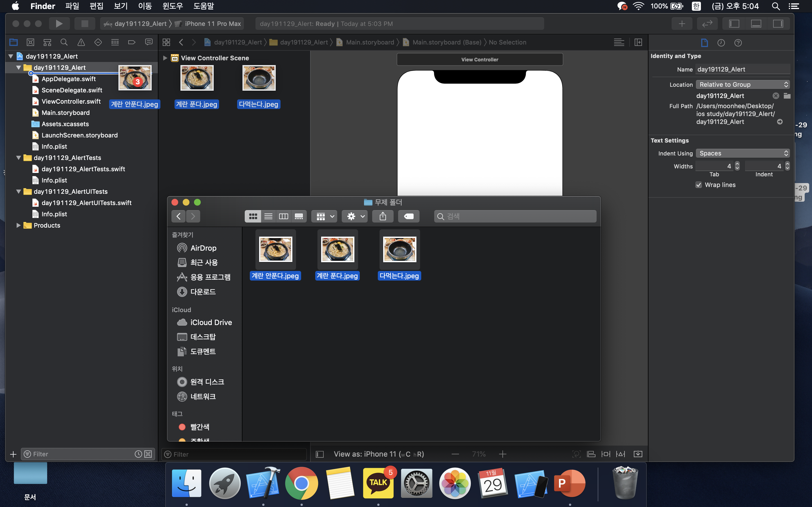
Task: Click the Finder 검색 search field
Action: [515, 216]
